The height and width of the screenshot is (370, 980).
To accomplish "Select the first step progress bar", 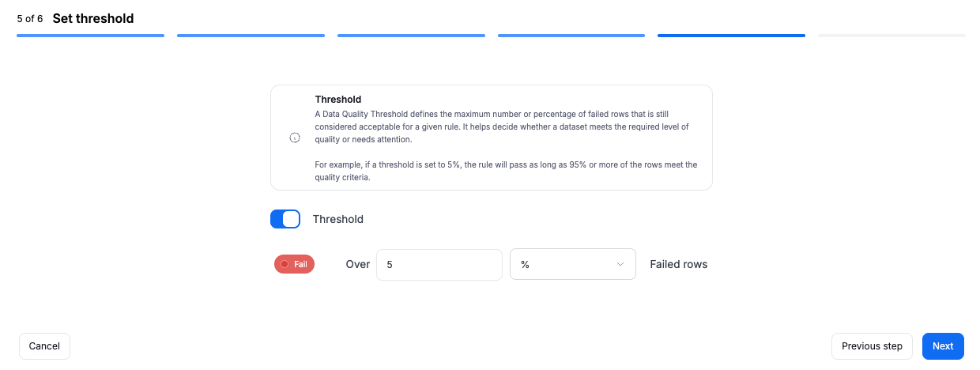I will coord(90,36).
